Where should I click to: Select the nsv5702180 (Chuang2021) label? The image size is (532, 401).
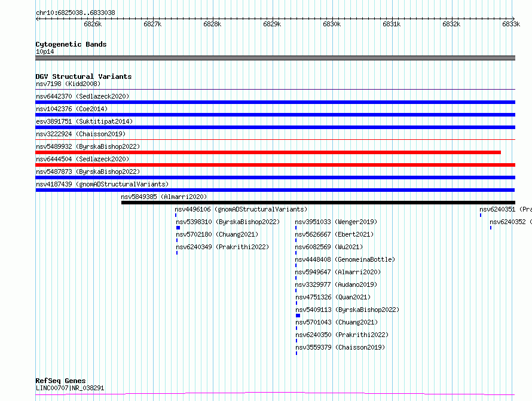[217, 234]
